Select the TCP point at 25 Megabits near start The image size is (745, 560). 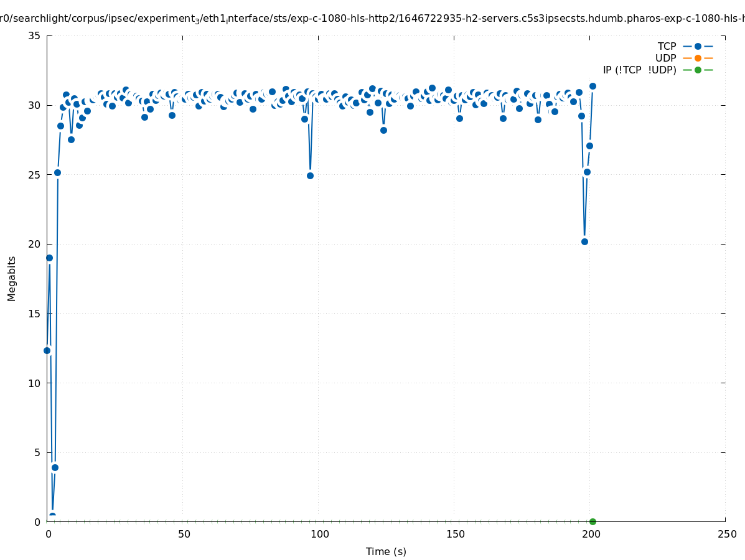(x=57, y=172)
